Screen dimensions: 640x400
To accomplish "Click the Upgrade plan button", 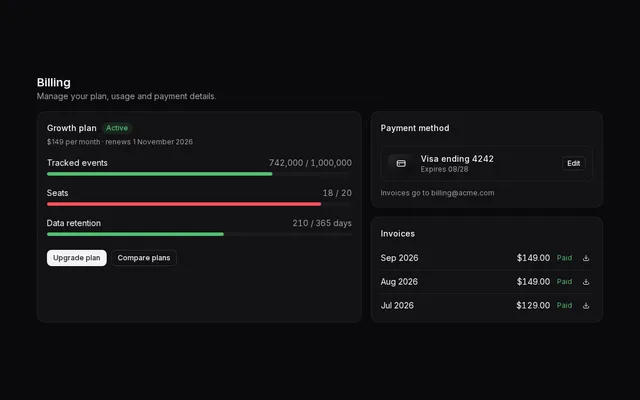I will [76, 258].
